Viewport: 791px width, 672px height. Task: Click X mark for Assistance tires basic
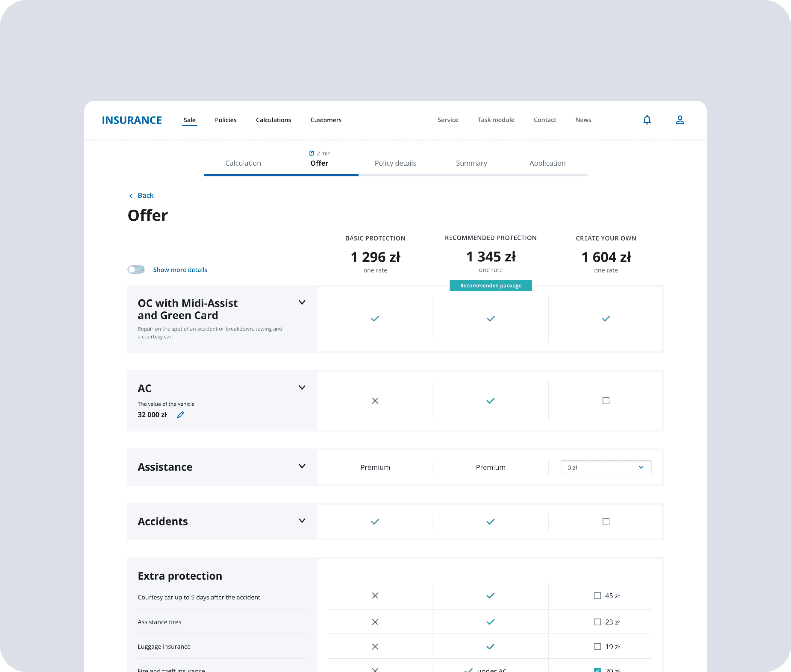[x=375, y=622]
